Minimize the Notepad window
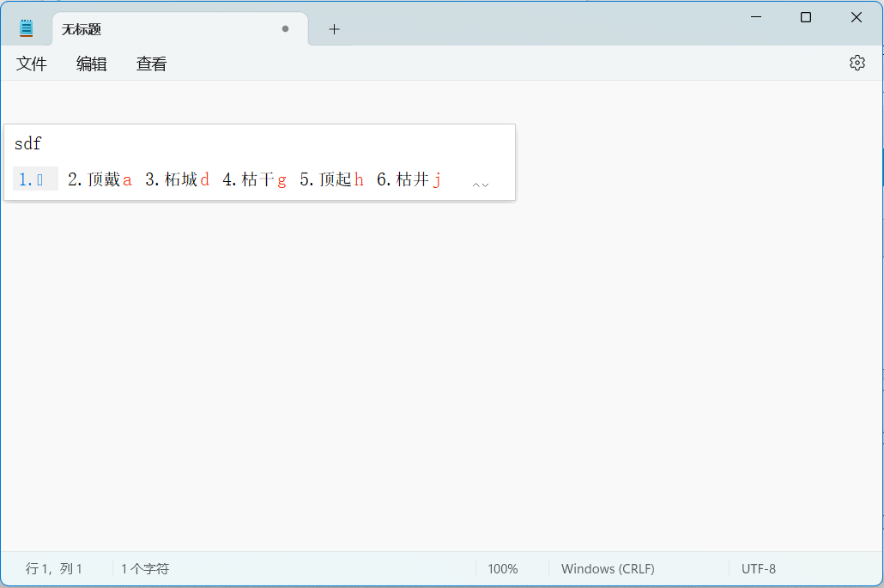The height and width of the screenshot is (588, 884). click(756, 17)
